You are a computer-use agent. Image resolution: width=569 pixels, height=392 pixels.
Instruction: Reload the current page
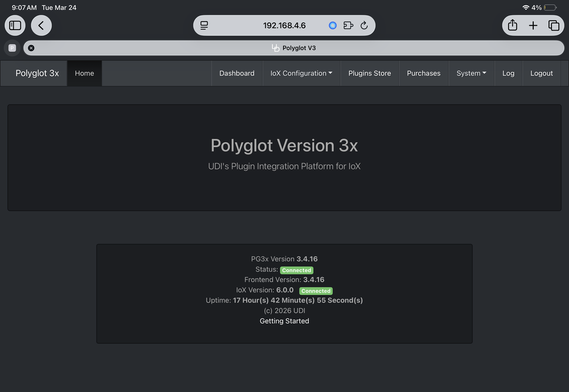pos(364,26)
